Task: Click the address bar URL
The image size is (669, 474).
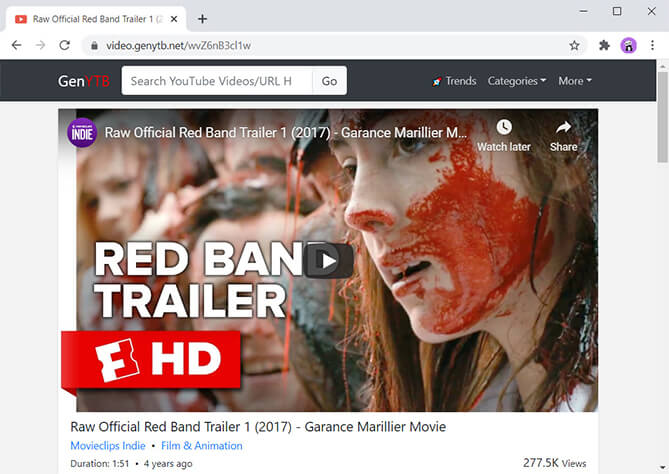Action: 178,46
